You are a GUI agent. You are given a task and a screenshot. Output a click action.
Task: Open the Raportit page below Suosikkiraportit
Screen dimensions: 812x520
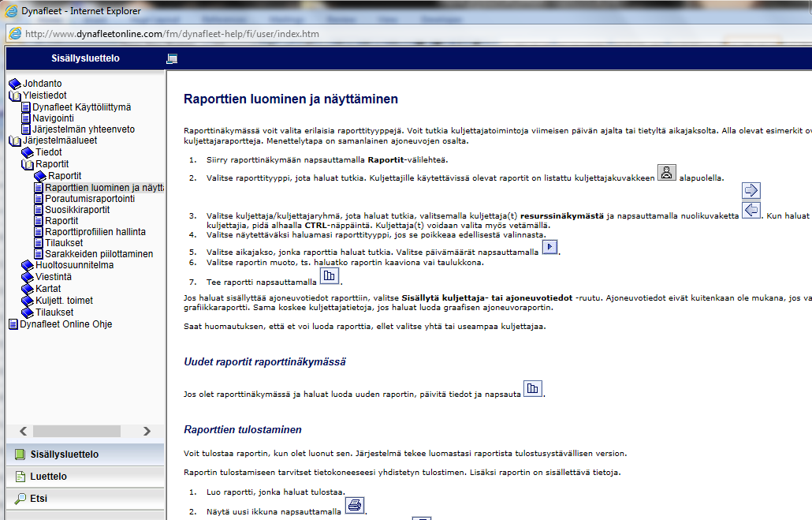(61, 221)
